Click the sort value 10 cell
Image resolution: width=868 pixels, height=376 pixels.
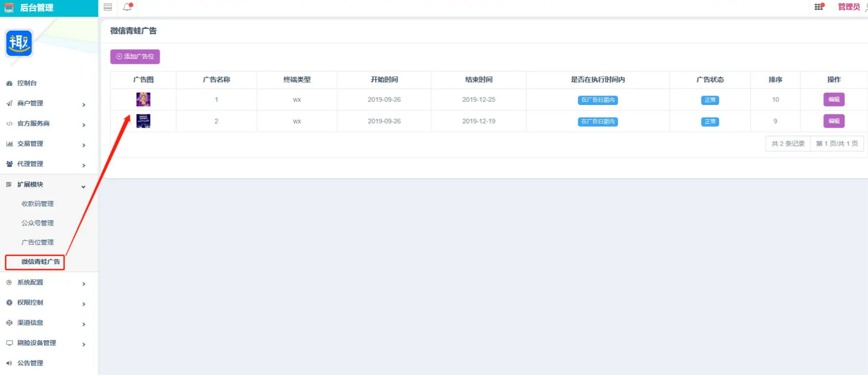775,100
